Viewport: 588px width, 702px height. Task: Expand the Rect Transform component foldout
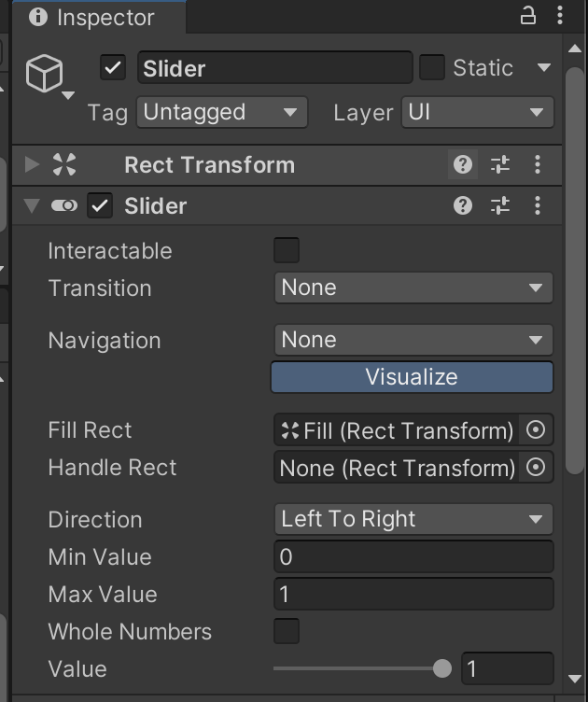[33, 165]
